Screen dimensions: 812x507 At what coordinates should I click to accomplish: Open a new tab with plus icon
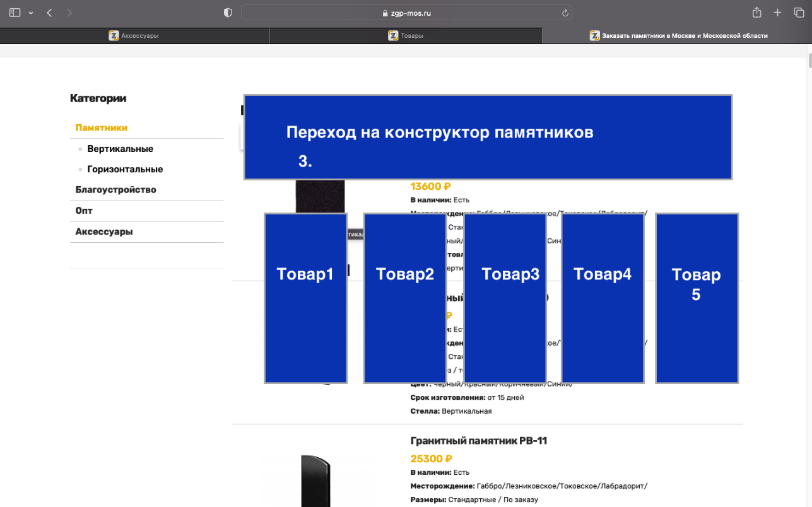click(778, 13)
